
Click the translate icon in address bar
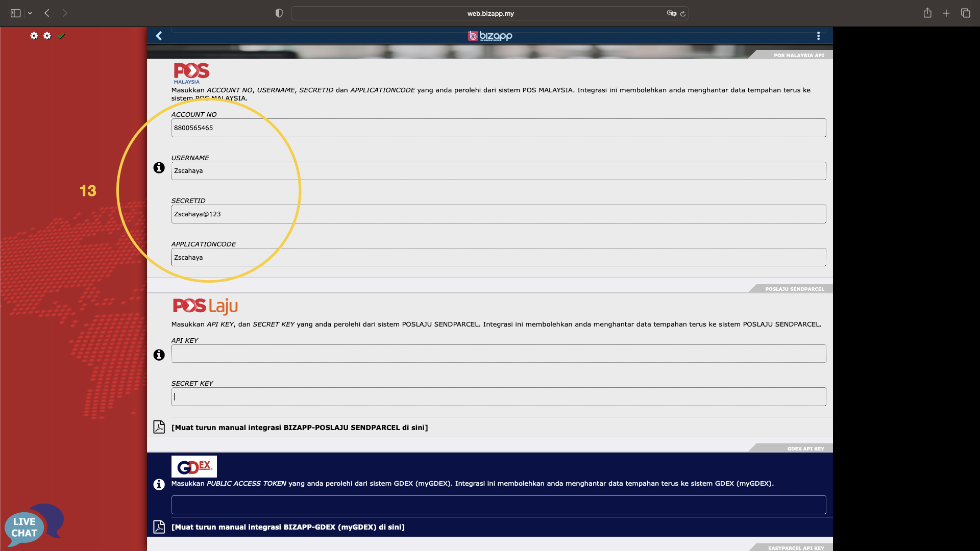pos(671,13)
